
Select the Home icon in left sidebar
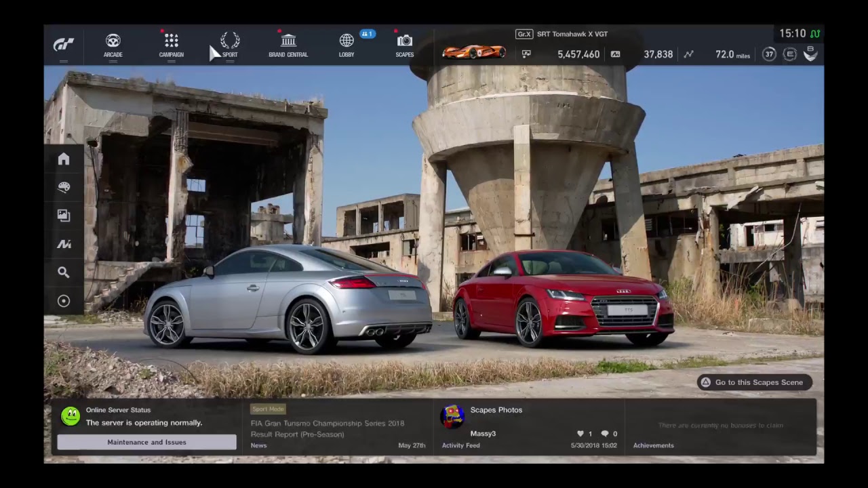(x=64, y=159)
